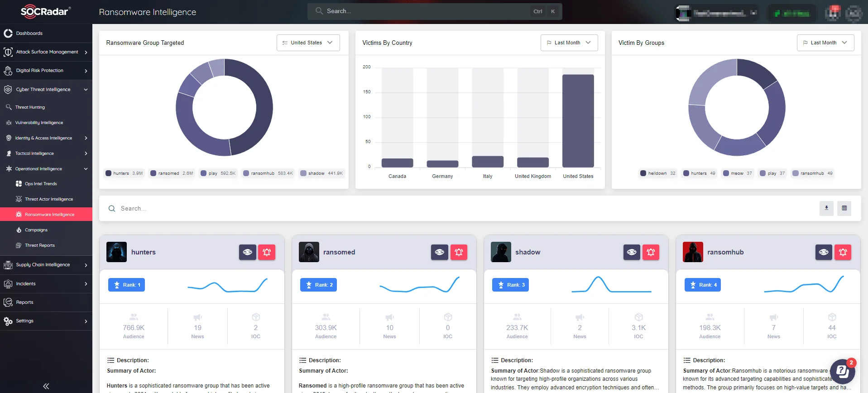Click shadow IOC count 3.1K
The height and width of the screenshot is (393, 868).
pos(638,328)
